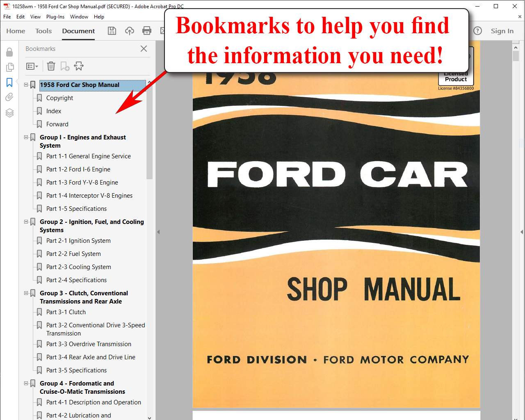Open Part 1-5 Specifications bookmark
This screenshot has height=420, width=525.
pos(76,209)
